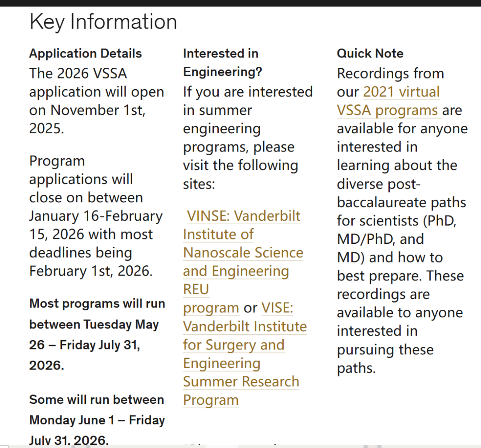Click the 'MD/PhD, and' text line
The height and width of the screenshot is (448, 481).
(x=380, y=239)
